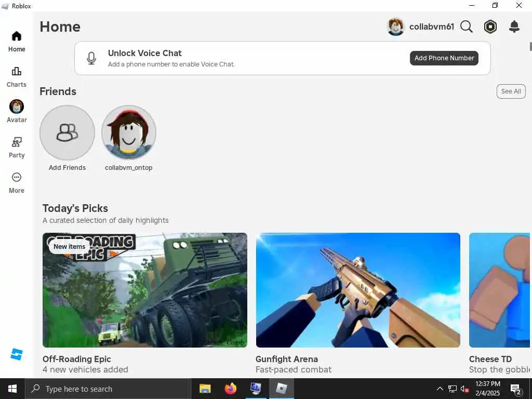Open the Off-Roading Epic thumbnail
Viewport: 532px width, 399px height.
coord(145,290)
